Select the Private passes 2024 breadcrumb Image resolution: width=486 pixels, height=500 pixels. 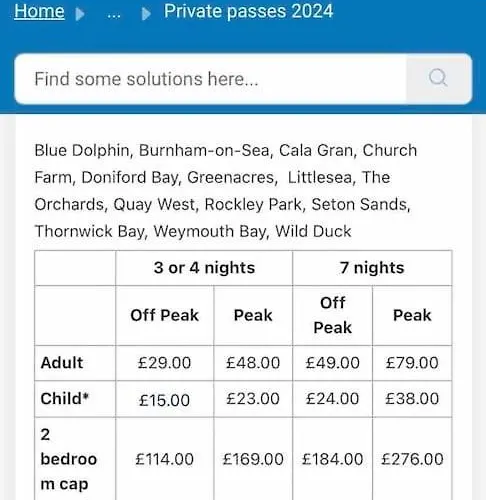click(x=249, y=11)
